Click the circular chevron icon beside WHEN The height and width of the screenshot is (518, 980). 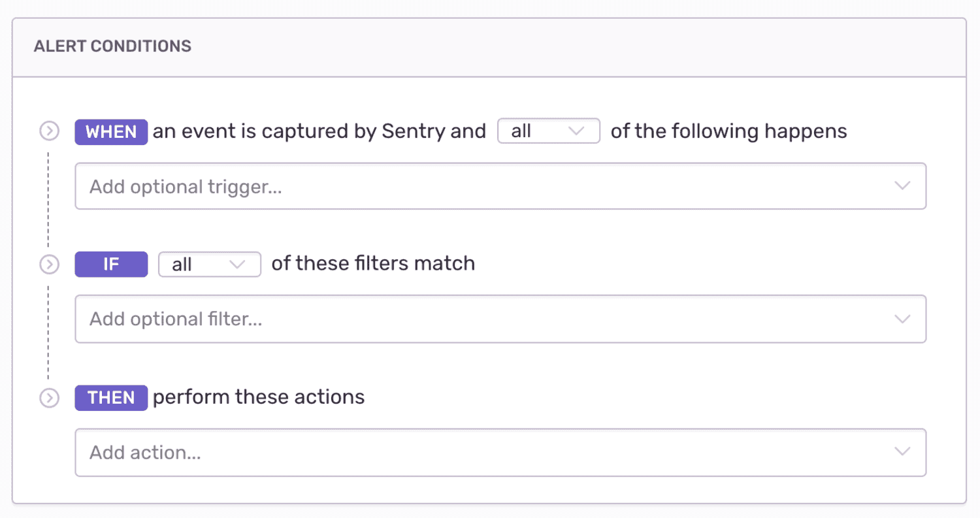[x=49, y=131]
